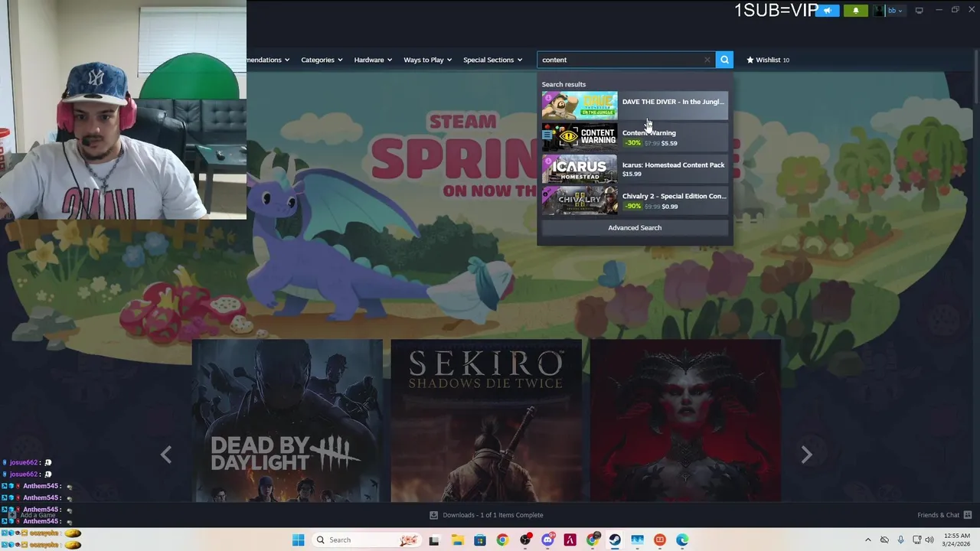This screenshot has height=551, width=980.
Task: Show hidden system tray icons chevron
Action: [867, 540]
